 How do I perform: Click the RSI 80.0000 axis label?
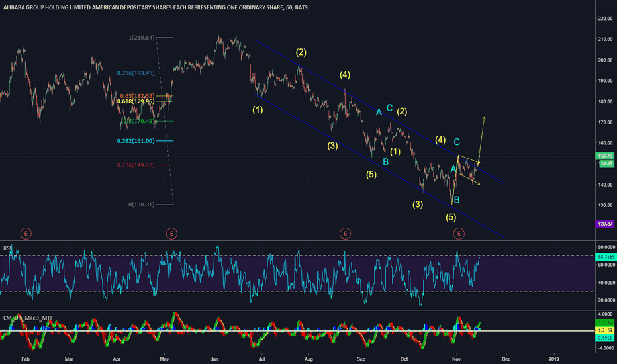pos(606,247)
